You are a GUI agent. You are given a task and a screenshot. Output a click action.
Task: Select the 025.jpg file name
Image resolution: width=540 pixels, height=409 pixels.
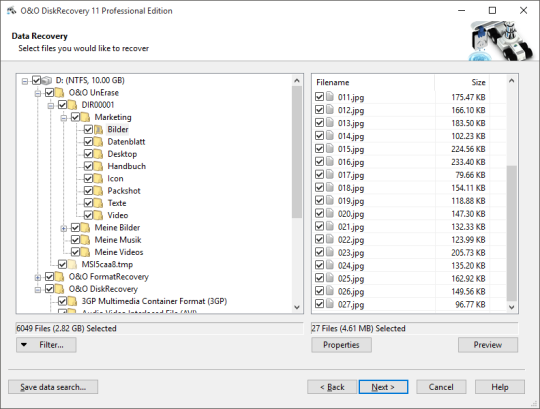351,279
